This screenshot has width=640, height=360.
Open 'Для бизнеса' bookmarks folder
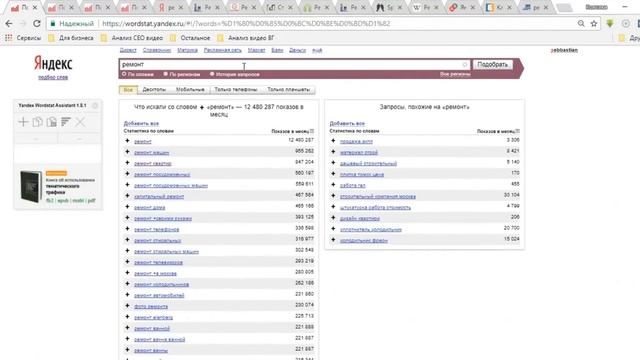(71, 38)
